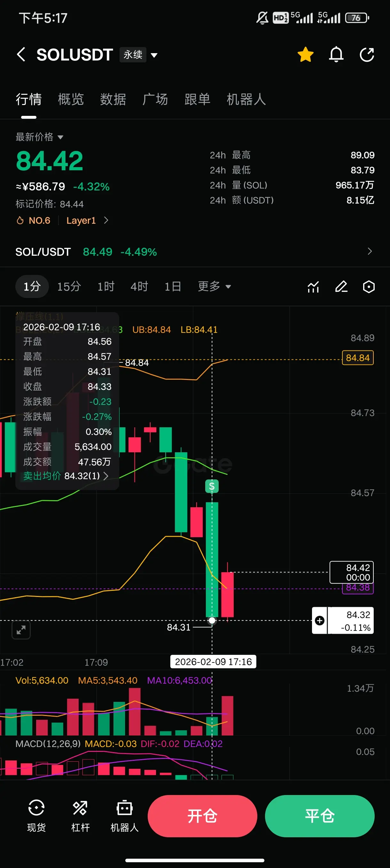Switch to 跟单 tab
The height and width of the screenshot is (868, 390).
point(198,100)
